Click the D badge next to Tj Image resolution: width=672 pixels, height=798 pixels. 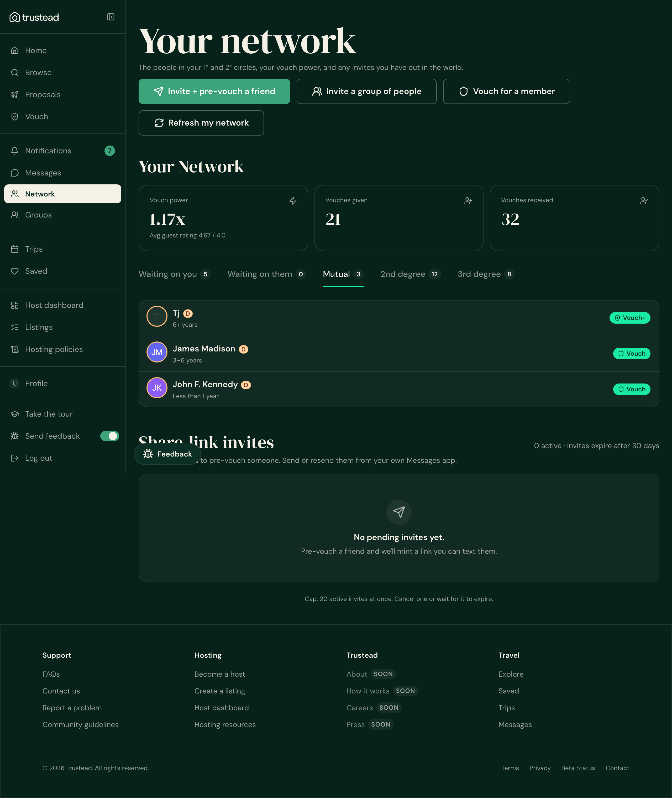pos(188,313)
